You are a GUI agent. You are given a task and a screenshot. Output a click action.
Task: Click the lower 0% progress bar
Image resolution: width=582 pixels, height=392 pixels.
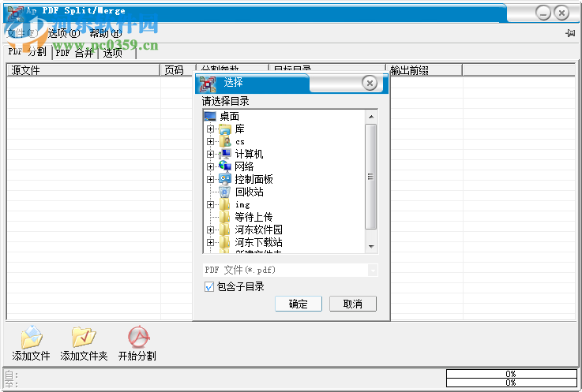click(511, 383)
